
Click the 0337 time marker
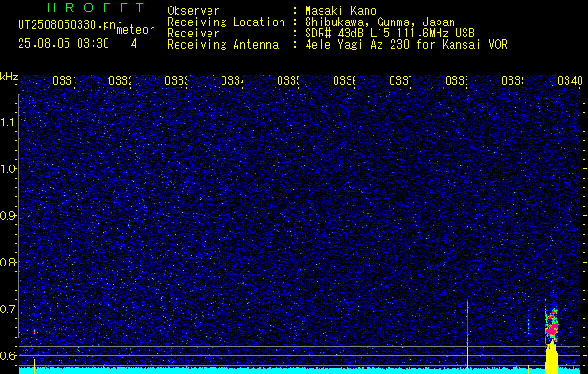point(400,80)
